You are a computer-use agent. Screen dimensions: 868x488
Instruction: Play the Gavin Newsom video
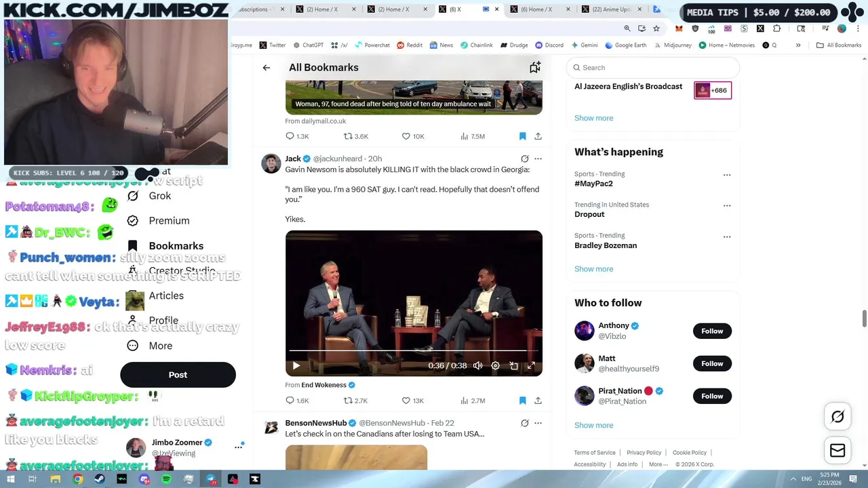tap(296, 365)
